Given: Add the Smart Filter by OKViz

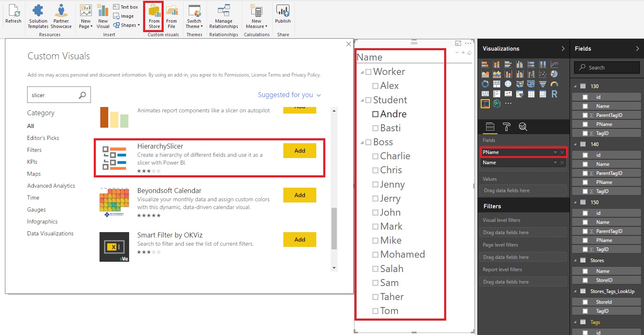Looking at the screenshot, I should pos(300,240).
